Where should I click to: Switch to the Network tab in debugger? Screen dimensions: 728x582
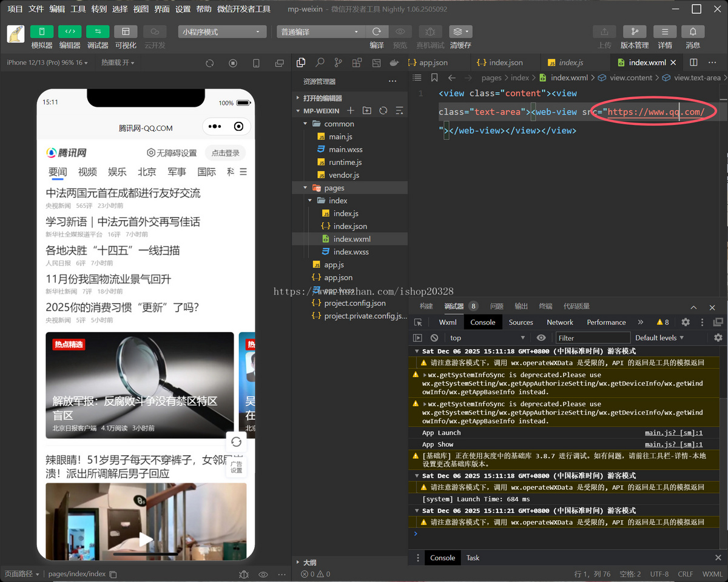click(560, 323)
